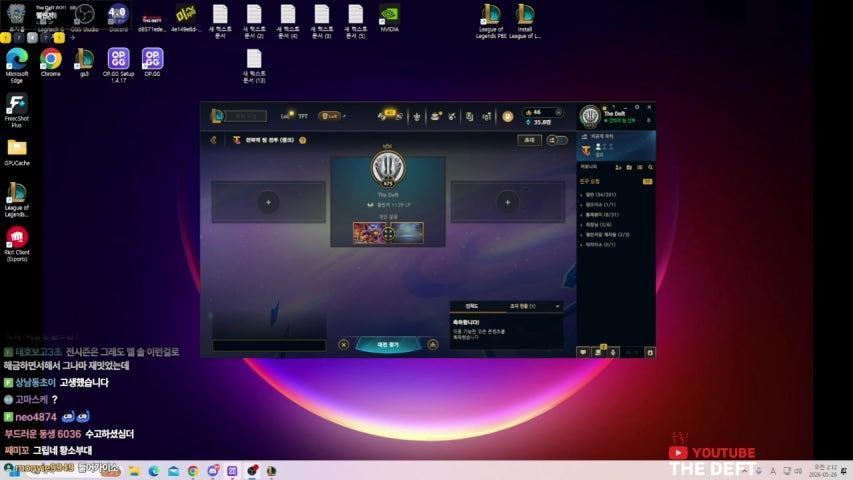The height and width of the screenshot is (480, 853).
Task: Click the lobby chat input field
Action: click(269, 345)
